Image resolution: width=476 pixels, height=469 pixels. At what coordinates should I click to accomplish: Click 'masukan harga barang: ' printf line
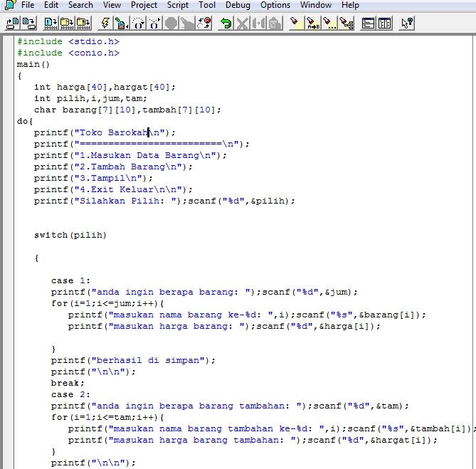pyautogui.click(x=224, y=326)
